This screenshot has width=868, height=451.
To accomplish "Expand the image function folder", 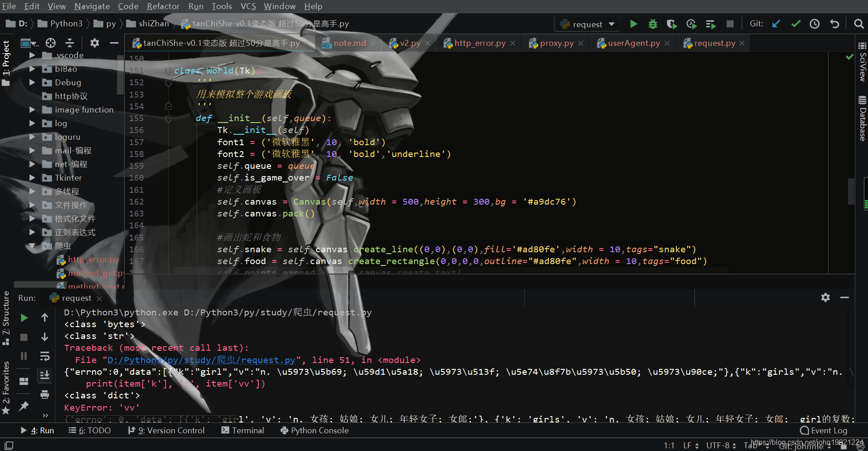I will click(x=32, y=110).
